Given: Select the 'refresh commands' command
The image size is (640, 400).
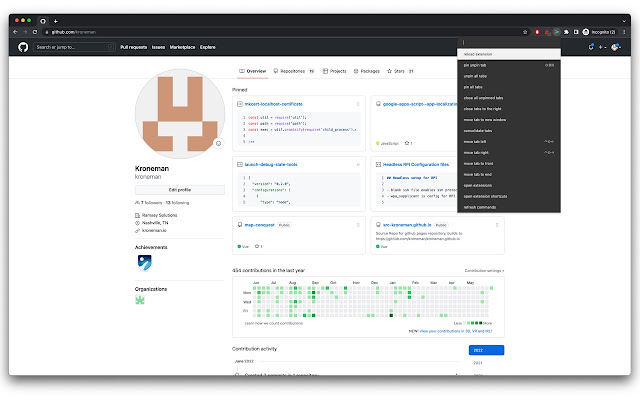Looking at the screenshot, I should click(509, 207).
